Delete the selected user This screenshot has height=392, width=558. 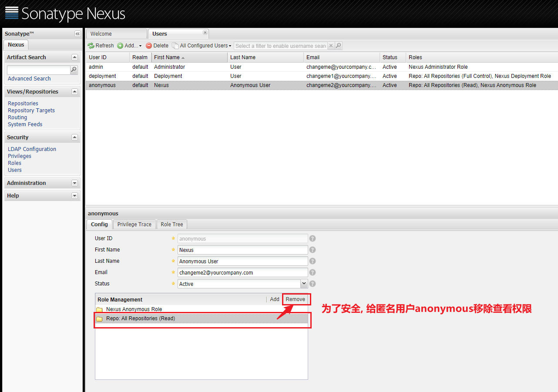tap(157, 46)
